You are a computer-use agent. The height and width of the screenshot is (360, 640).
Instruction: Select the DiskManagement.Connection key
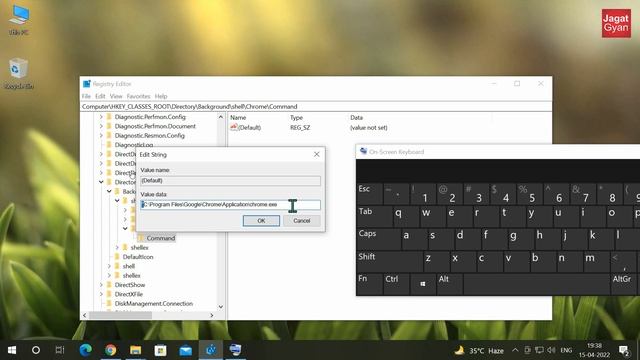pos(153,304)
